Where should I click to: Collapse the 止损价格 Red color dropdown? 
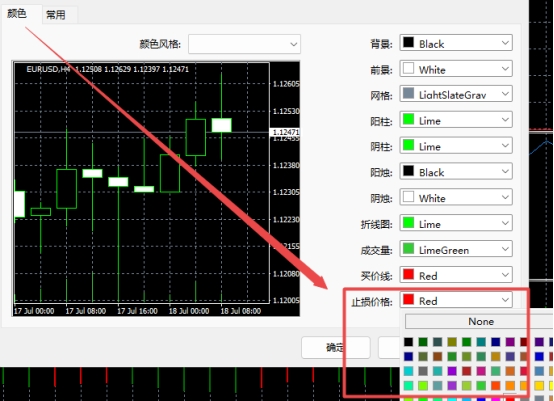456,300
